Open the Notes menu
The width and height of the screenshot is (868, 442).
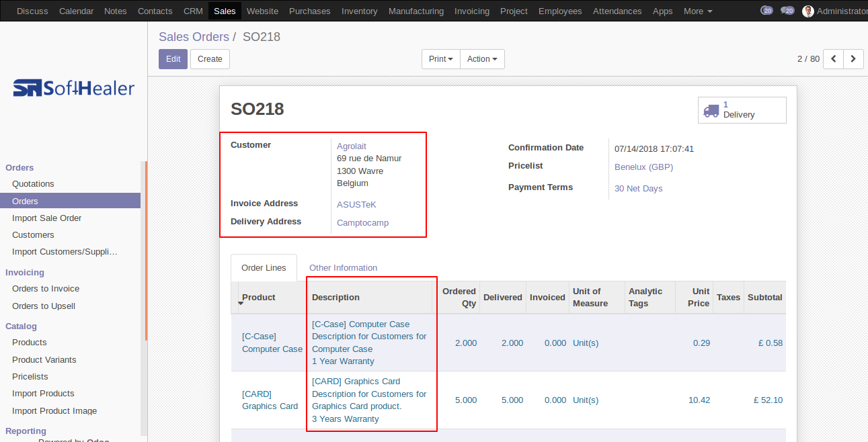[x=116, y=11]
